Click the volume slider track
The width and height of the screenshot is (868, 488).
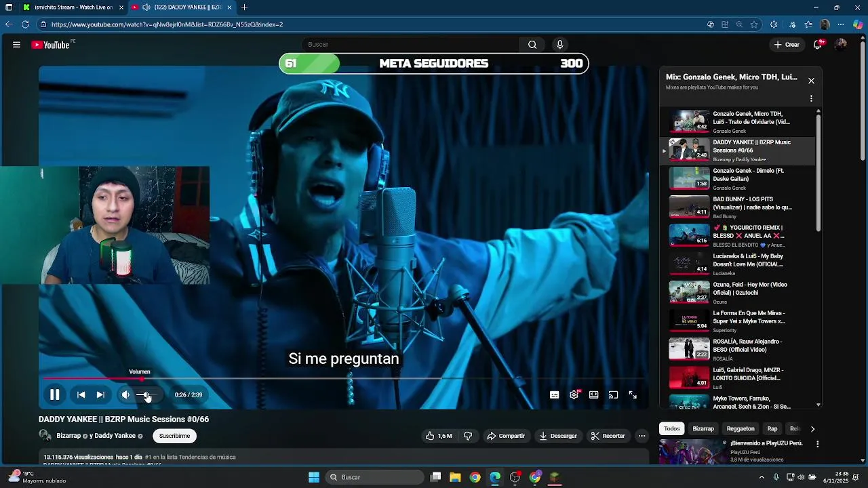pyautogui.click(x=149, y=394)
